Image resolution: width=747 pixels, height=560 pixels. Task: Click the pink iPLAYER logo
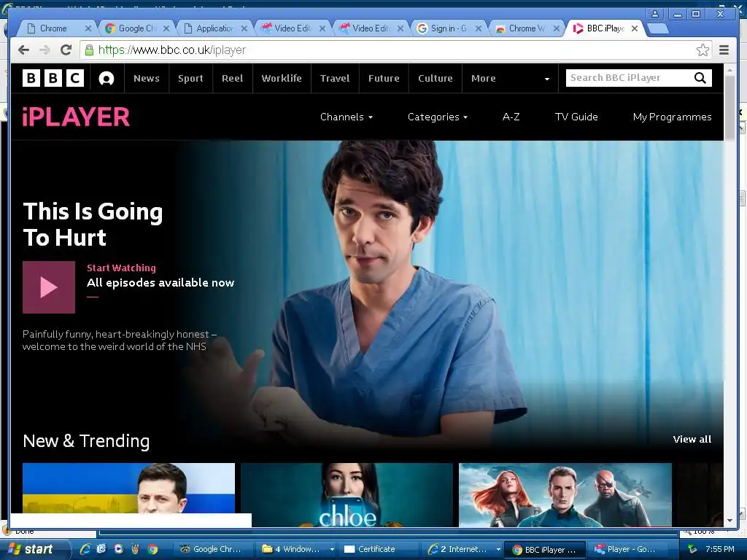coord(76,117)
